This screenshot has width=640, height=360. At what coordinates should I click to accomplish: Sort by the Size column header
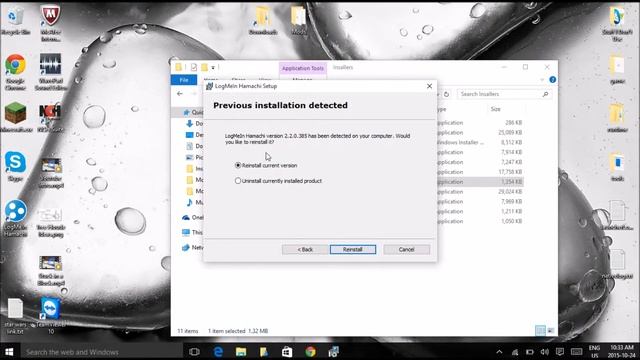tap(496, 109)
